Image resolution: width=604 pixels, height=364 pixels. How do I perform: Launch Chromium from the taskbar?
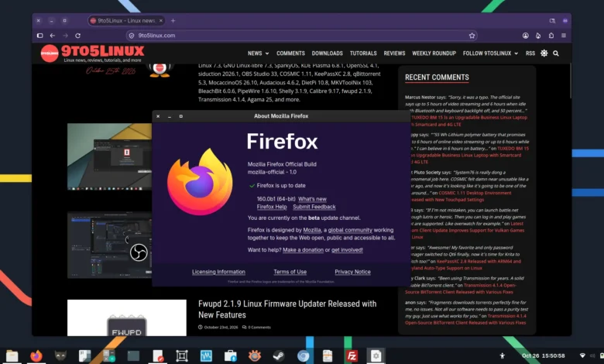point(303,356)
